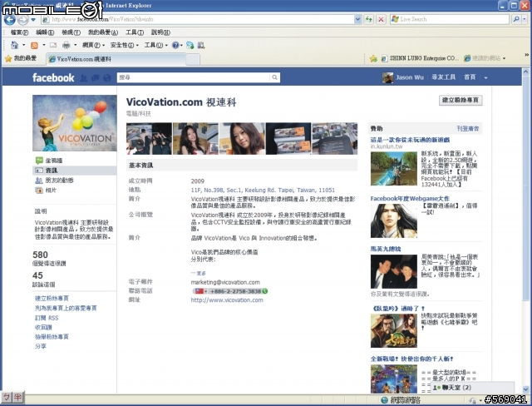Screen dimensions: 532x406
Task: Click Jason Wu name link
Action: [x=410, y=77]
